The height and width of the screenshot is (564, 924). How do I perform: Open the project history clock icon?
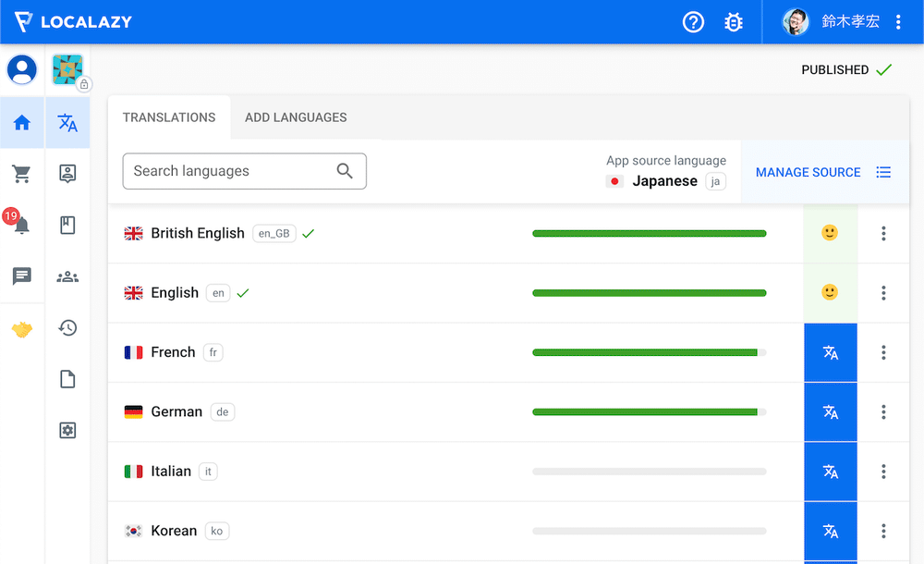click(67, 327)
